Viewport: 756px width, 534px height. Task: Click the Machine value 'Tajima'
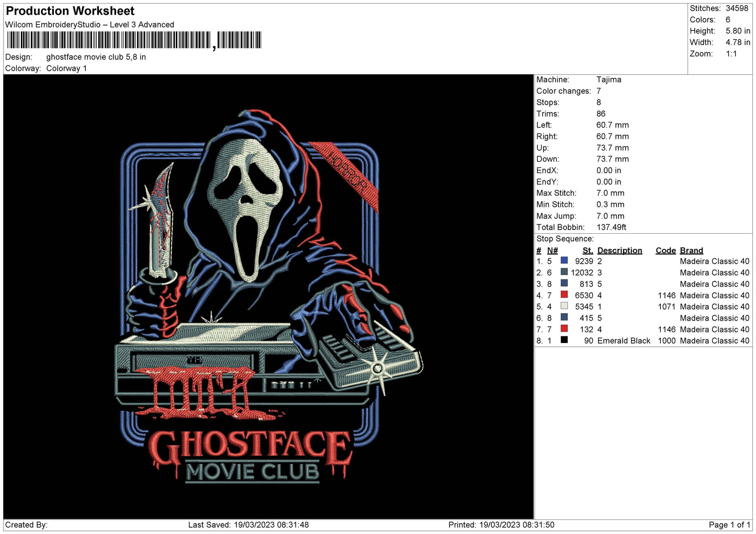(609, 79)
